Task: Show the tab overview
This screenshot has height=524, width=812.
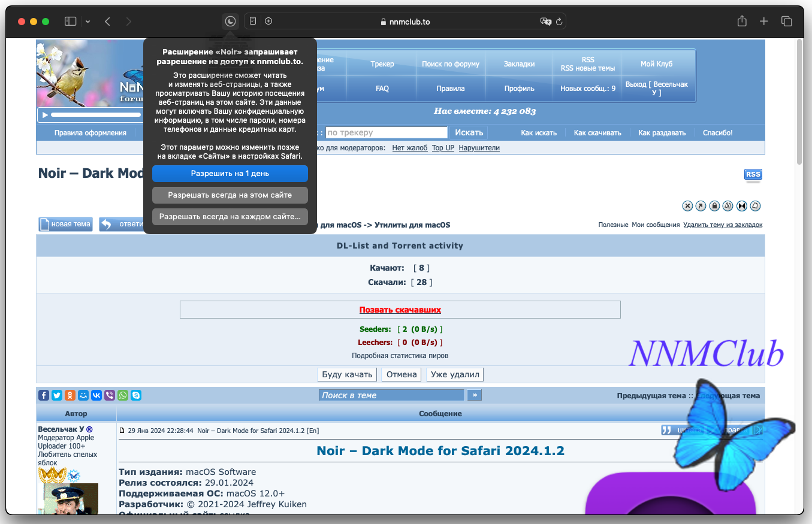Action: (x=787, y=22)
